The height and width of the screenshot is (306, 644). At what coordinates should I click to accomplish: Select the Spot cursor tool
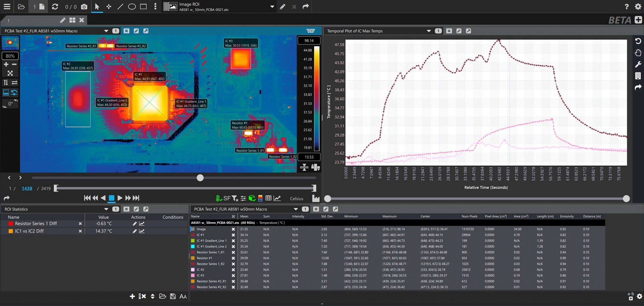[109, 6]
